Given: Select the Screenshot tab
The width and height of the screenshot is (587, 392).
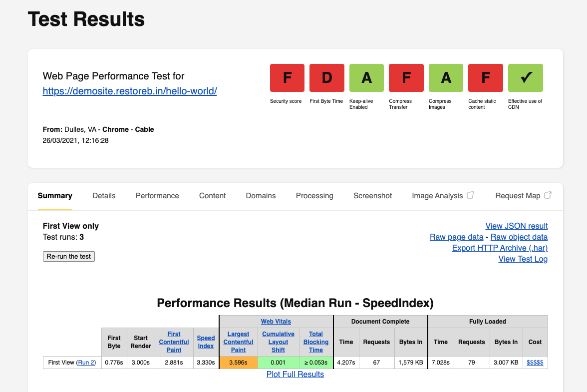Looking at the screenshot, I should (372, 196).
